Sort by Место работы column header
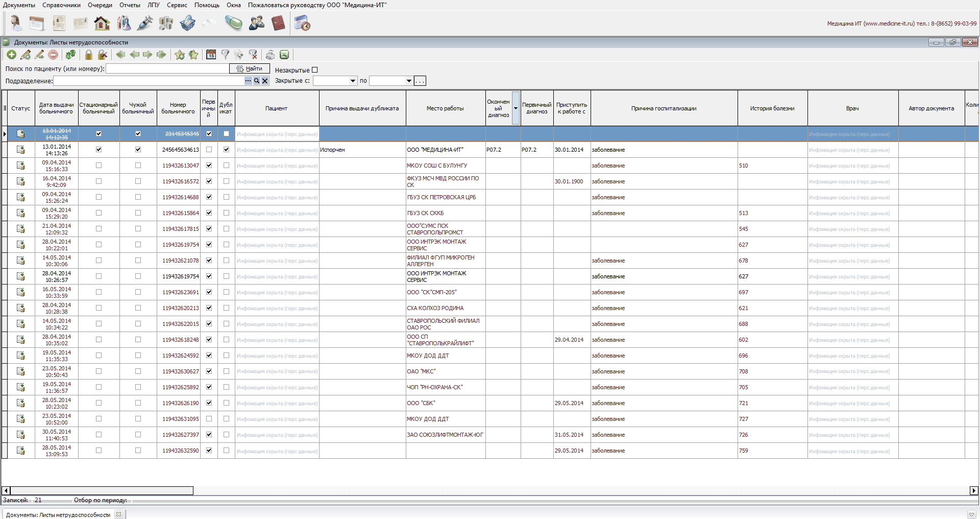Image resolution: width=980 pixels, height=519 pixels. click(445, 108)
